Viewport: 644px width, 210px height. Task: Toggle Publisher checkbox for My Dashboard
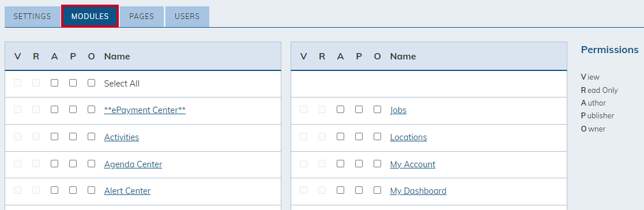pyautogui.click(x=359, y=190)
